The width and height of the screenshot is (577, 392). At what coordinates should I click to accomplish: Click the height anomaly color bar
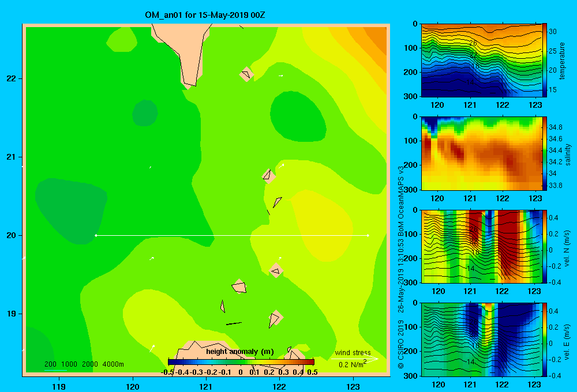tap(241, 362)
